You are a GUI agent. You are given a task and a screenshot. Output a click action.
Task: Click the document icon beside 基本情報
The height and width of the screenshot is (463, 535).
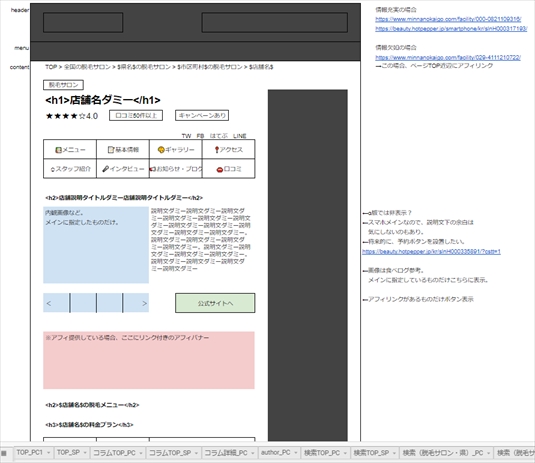pyautogui.click(x=111, y=150)
